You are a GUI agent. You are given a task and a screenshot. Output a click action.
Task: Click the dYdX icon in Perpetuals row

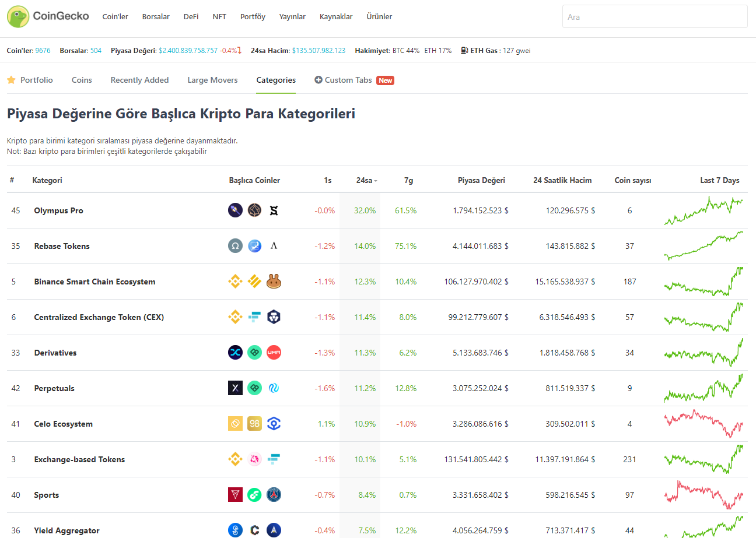click(x=235, y=388)
